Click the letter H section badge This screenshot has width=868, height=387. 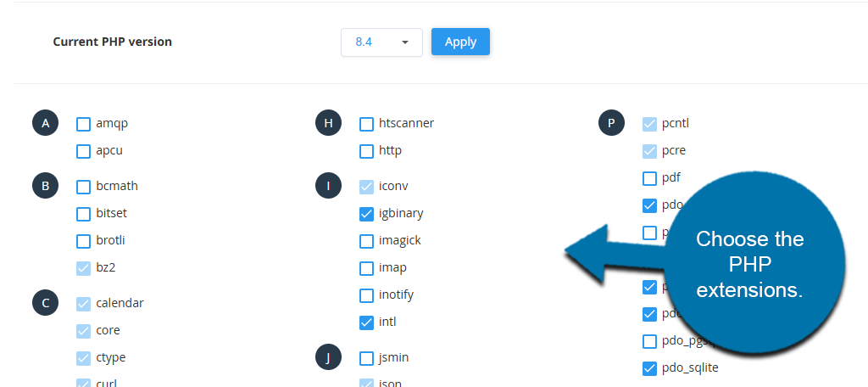pos(328,124)
